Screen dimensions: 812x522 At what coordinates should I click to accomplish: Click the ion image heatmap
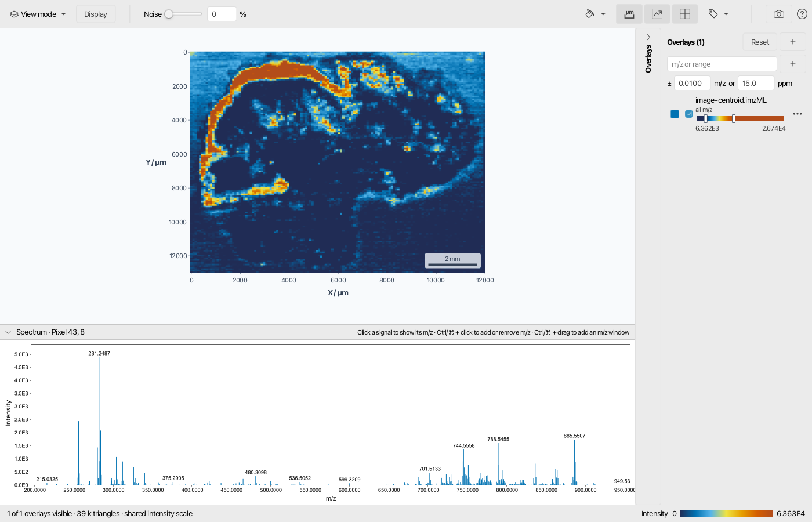[338, 162]
